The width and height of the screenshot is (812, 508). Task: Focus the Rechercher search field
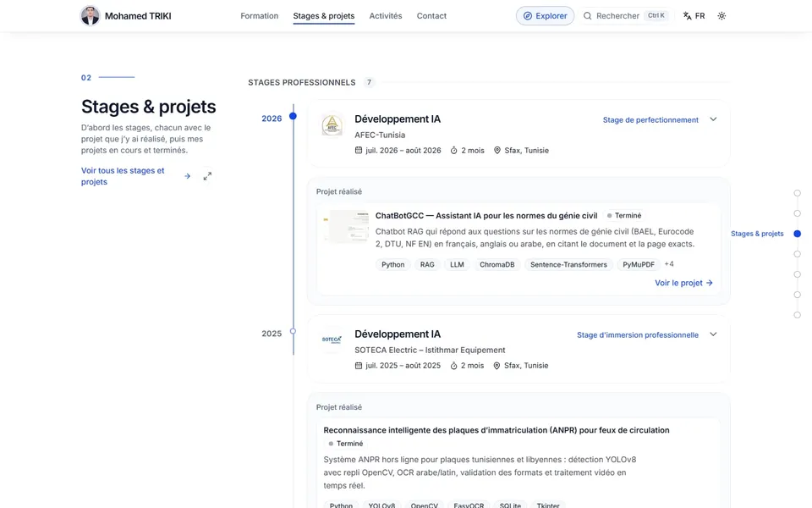(x=626, y=16)
